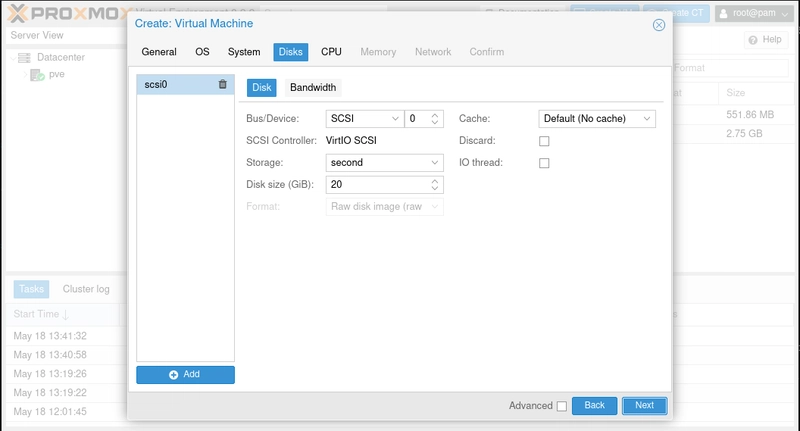Open the Cache dropdown
Image resolution: width=800 pixels, height=431 pixels.
pos(647,118)
